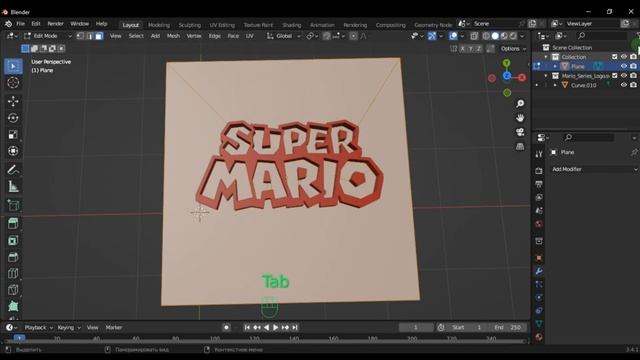Select the Rotate tool
The width and height of the screenshot is (640, 360).
[13, 118]
